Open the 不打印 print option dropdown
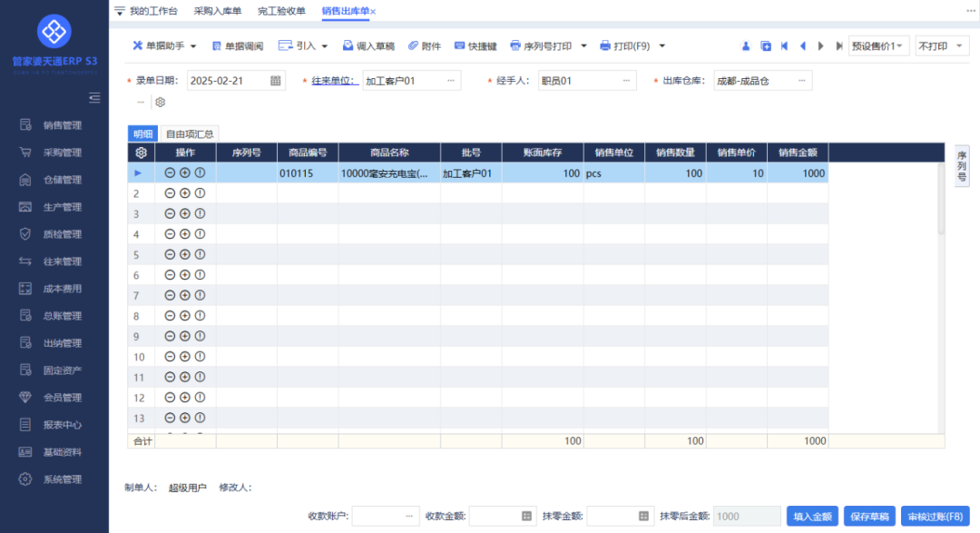Image resolution: width=980 pixels, height=533 pixels. pos(942,45)
